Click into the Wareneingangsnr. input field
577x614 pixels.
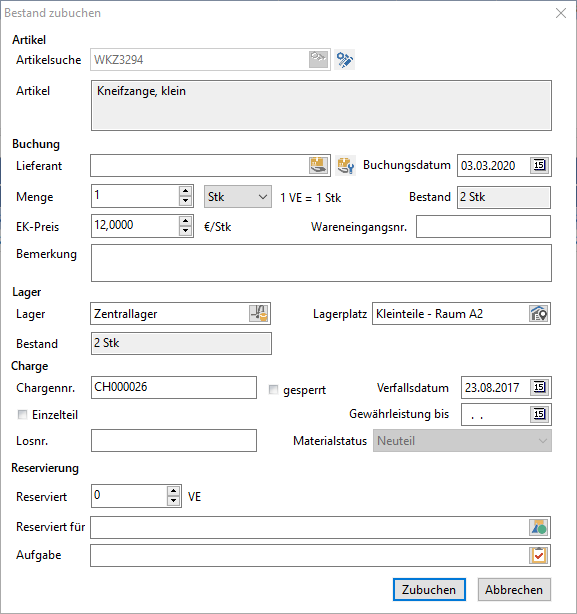pos(483,226)
